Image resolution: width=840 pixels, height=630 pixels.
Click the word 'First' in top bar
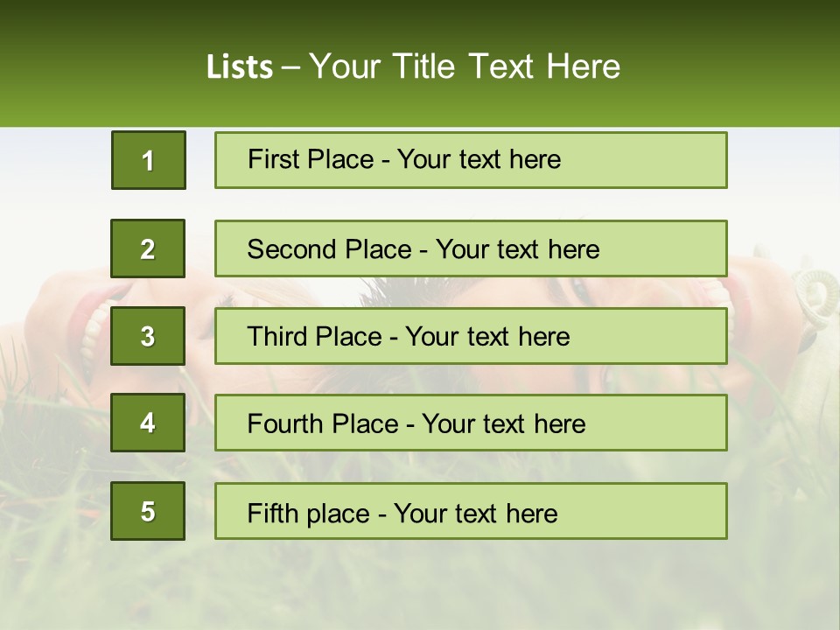(270, 159)
